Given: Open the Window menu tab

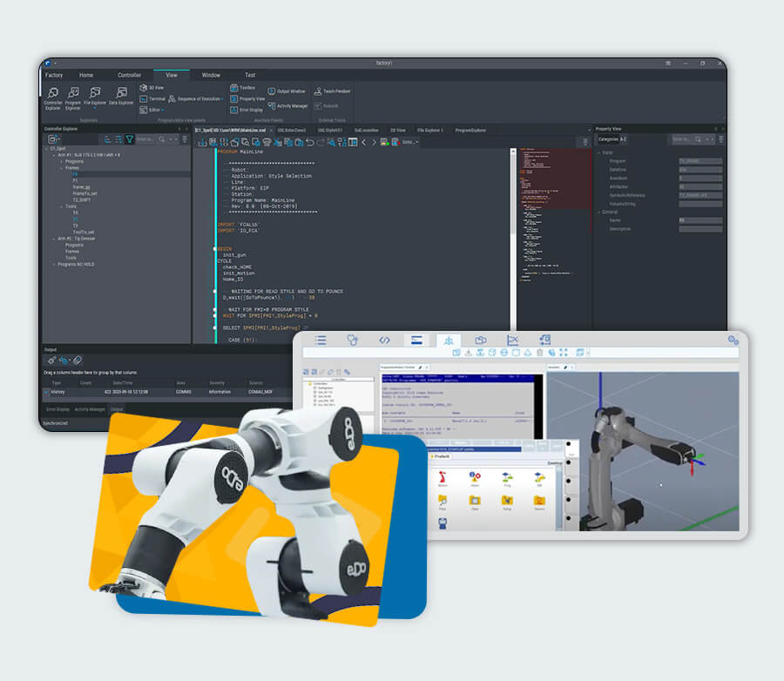Looking at the screenshot, I should coord(211,76).
